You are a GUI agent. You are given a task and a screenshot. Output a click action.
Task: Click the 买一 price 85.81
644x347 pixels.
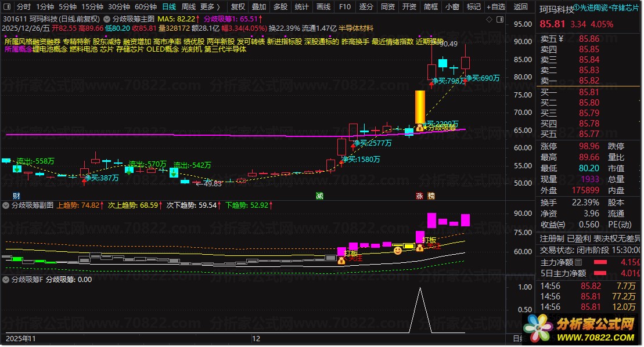[589, 92]
